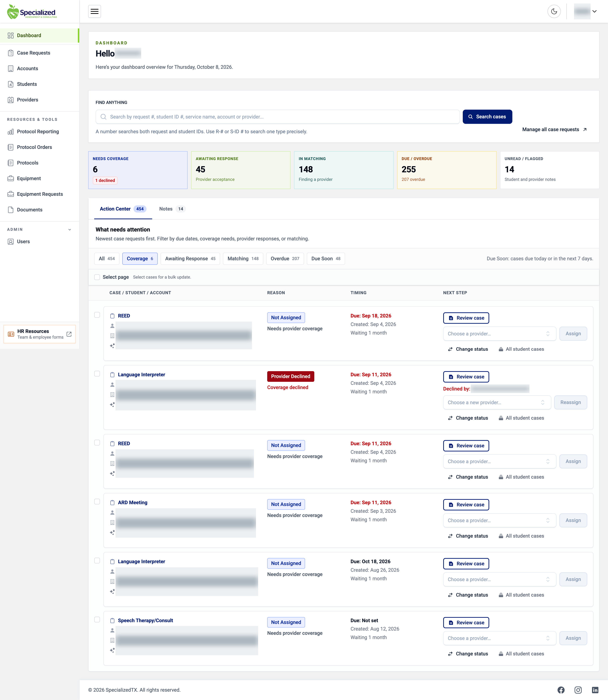The width and height of the screenshot is (608, 700).
Task: Click the Reassign button
Action: coord(570,402)
